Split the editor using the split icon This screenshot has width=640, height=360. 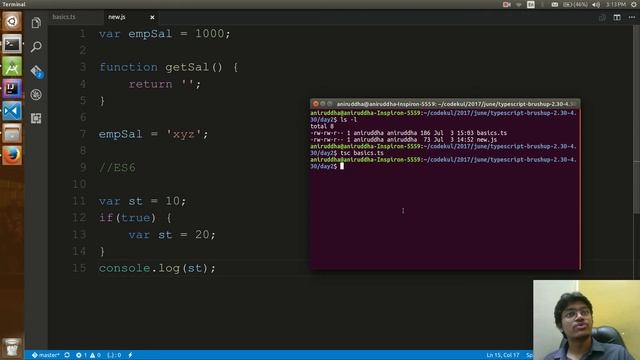pyautogui.click(x=617, y=17)
